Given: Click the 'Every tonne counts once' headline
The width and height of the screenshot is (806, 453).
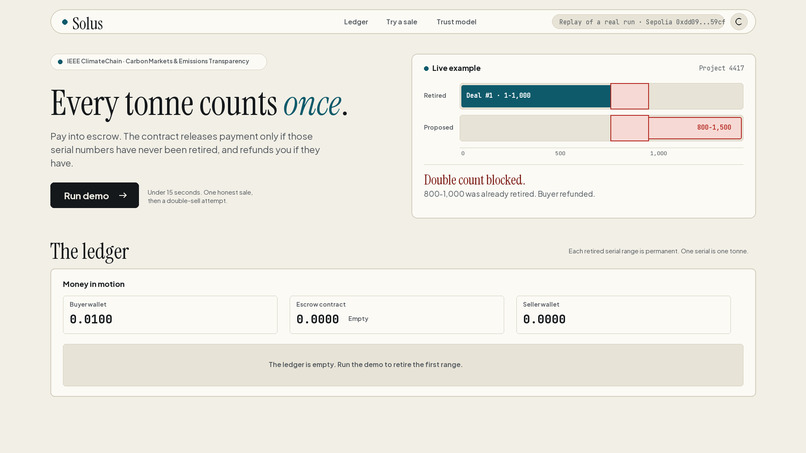Looking at the screenshot, I should coord(199,103).
